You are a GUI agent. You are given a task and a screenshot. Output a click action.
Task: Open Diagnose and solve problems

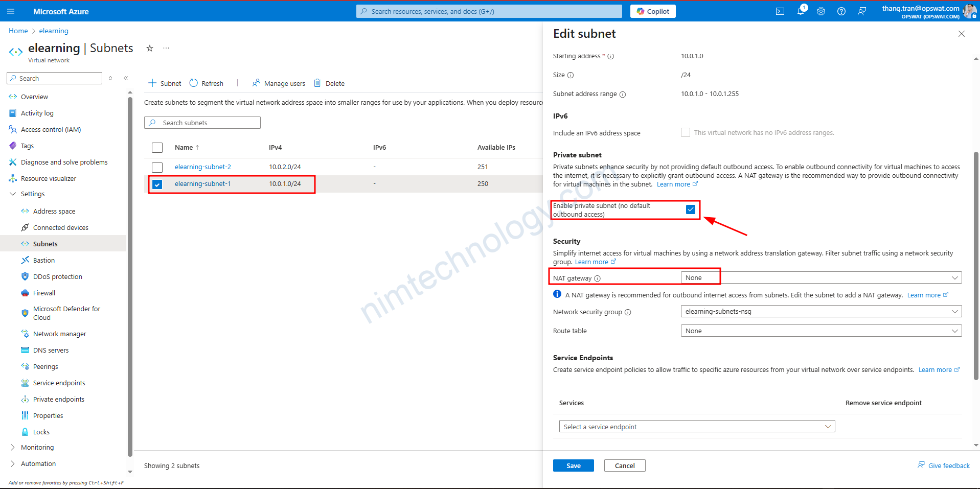[x=64, y=162]
